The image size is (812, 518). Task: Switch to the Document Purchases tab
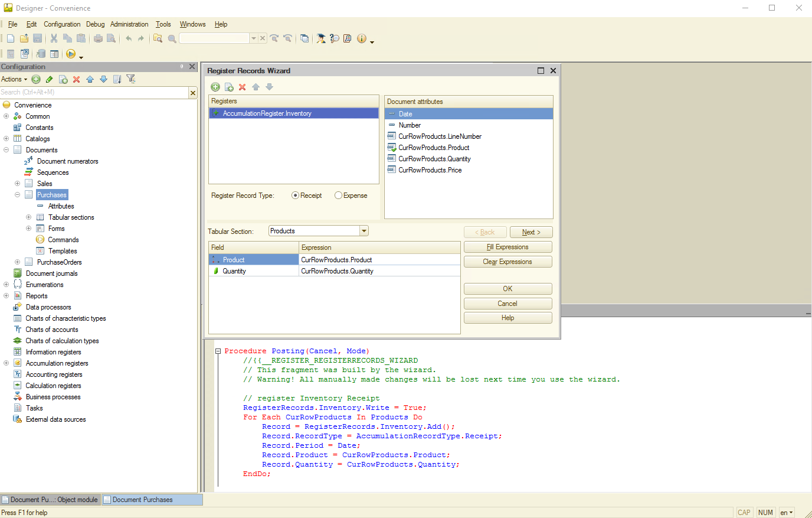(x=142, y=500)
